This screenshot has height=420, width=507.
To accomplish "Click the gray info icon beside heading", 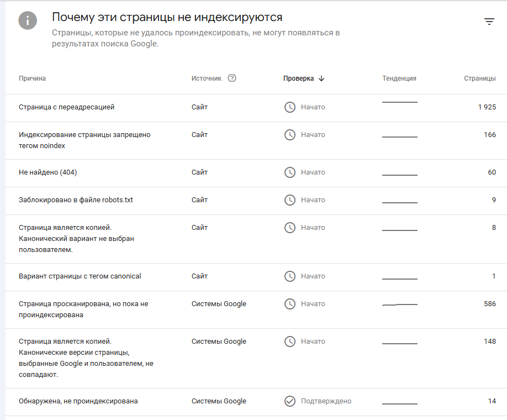I will tap(28, 20).
